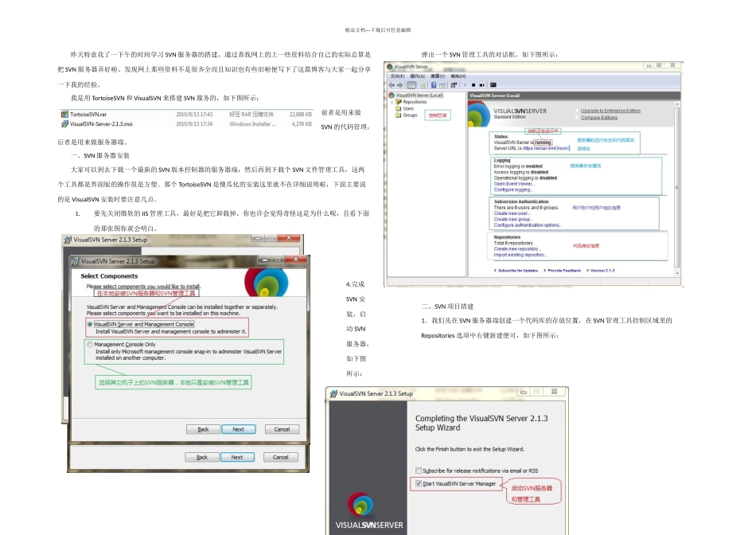
Task: Click Configure authentication options link
Action: (528, 225)
